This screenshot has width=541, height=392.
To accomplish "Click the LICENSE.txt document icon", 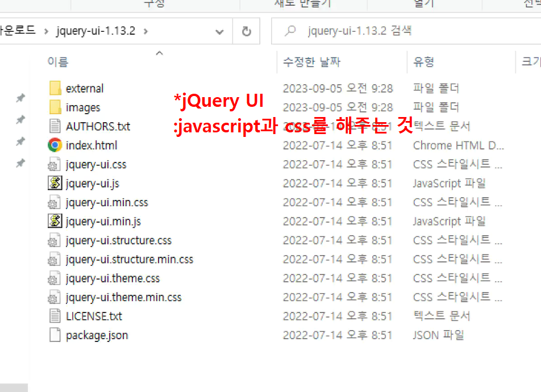I will 55,316.
